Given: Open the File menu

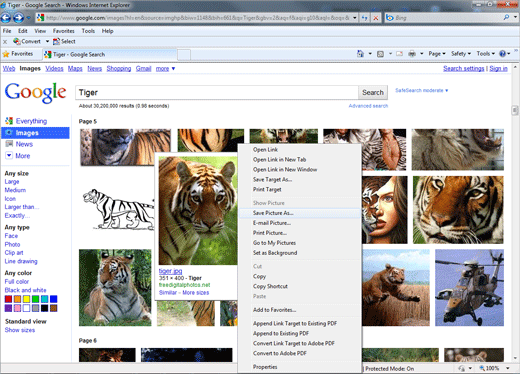Looking at the screenshot, I should [7, 31].
